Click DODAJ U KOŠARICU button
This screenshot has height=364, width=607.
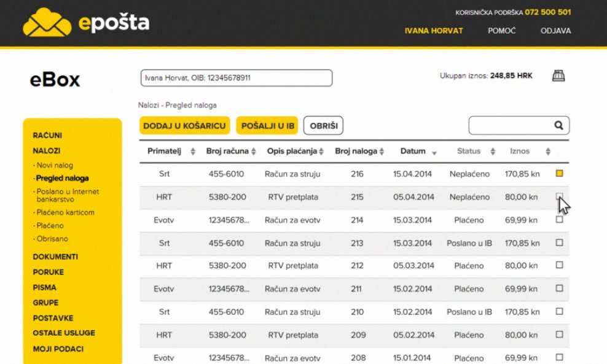[185, 126]
